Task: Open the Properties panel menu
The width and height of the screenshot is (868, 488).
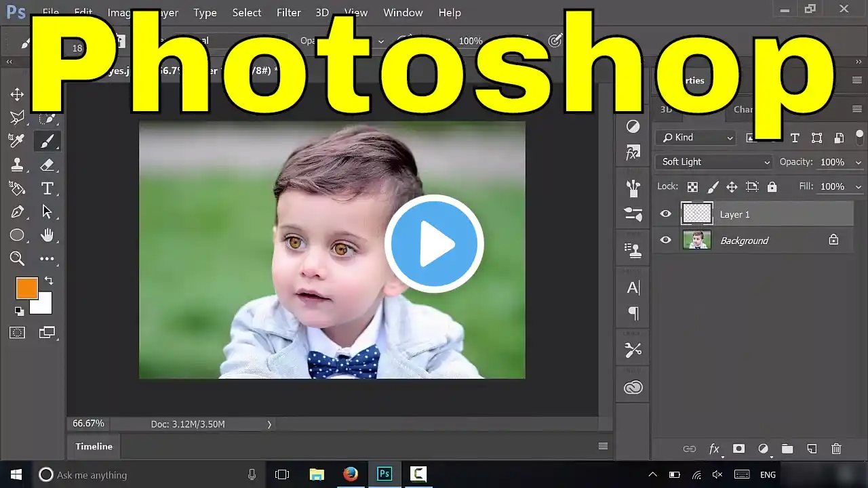Action: point(857,80)
